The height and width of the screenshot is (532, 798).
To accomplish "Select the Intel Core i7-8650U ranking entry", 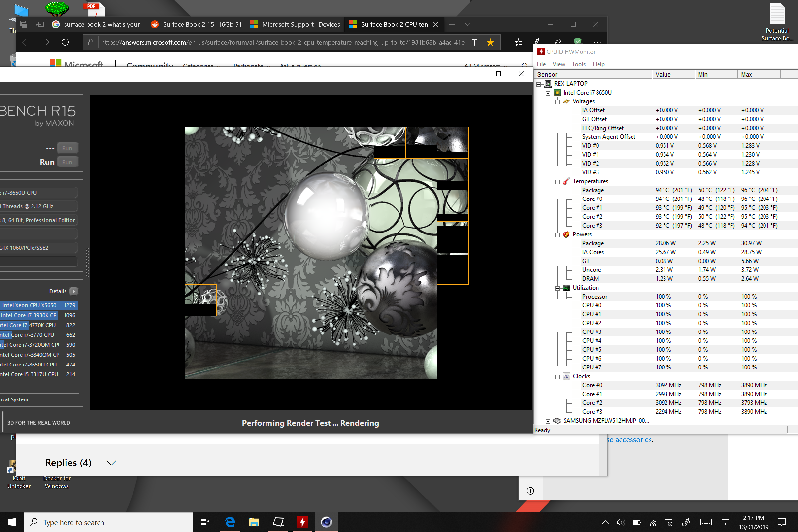I will pyautogui.click(x=34, y=364).
